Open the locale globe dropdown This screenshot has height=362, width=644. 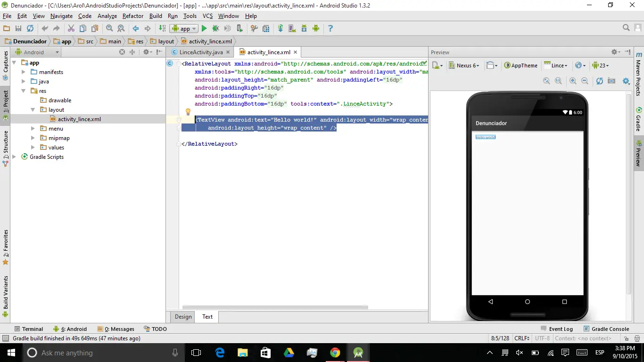click(x=581, y=66)
